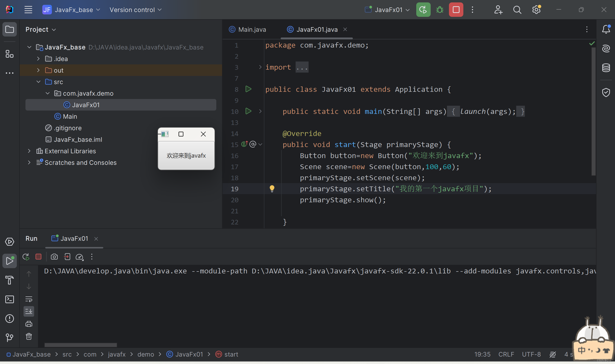Open the Problems tool window
Screen dimensions: 615x364
10,318
